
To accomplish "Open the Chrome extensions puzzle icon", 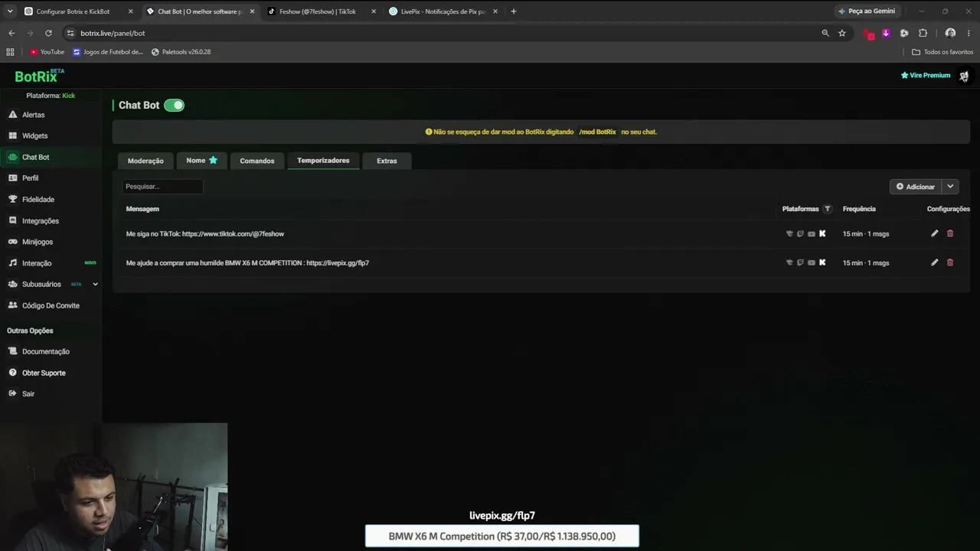I will click(923, 33).
